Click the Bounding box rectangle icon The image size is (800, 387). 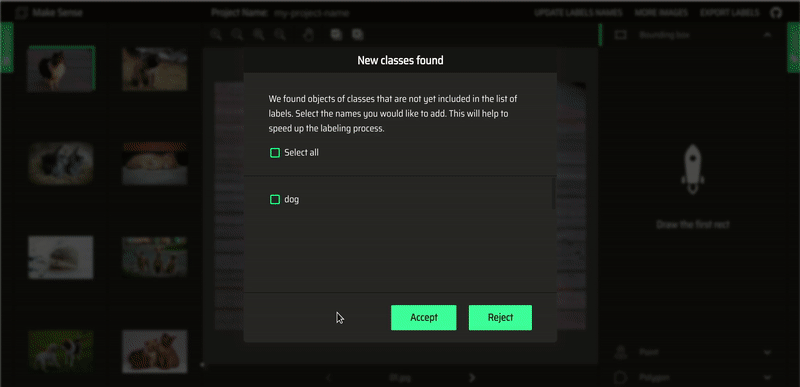pyautogui.click(x=620, y=35)
